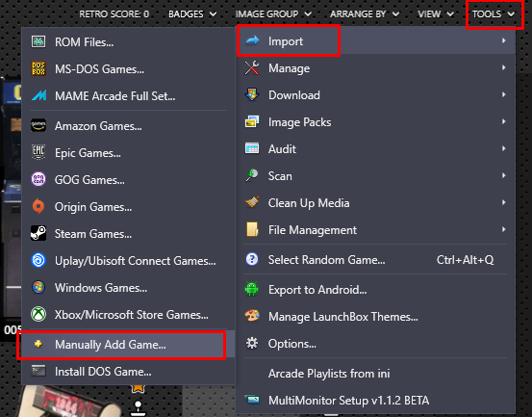Click the Xbox/Microsoft Store icon
532x417 pixels.
click(x=38, y=314)
